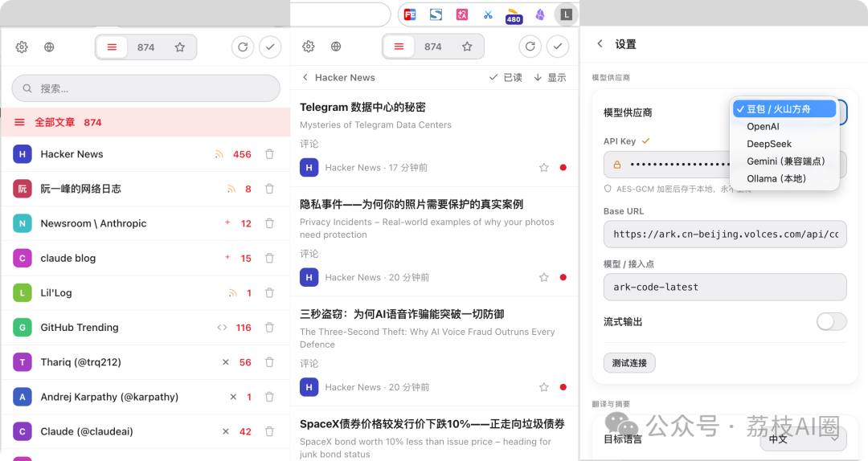Click globe icon in left feed panel
The height and width of the screenshot is (461, 868).
click(49, 47)
